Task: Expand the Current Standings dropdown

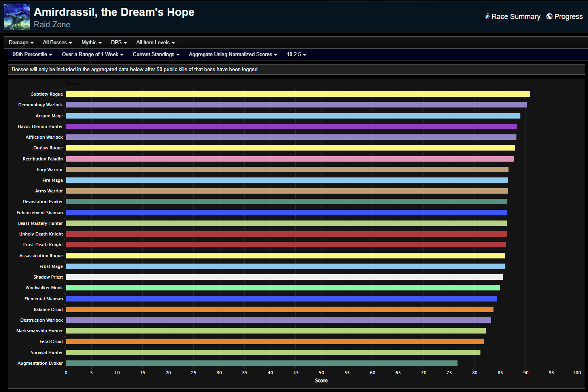Action: click(156, 55)
